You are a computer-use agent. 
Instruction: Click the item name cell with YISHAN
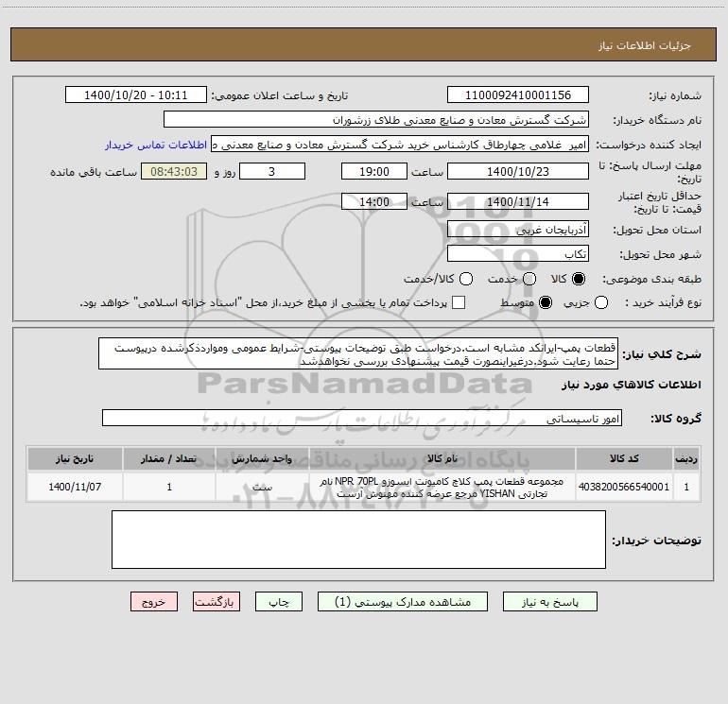point(442,487)
